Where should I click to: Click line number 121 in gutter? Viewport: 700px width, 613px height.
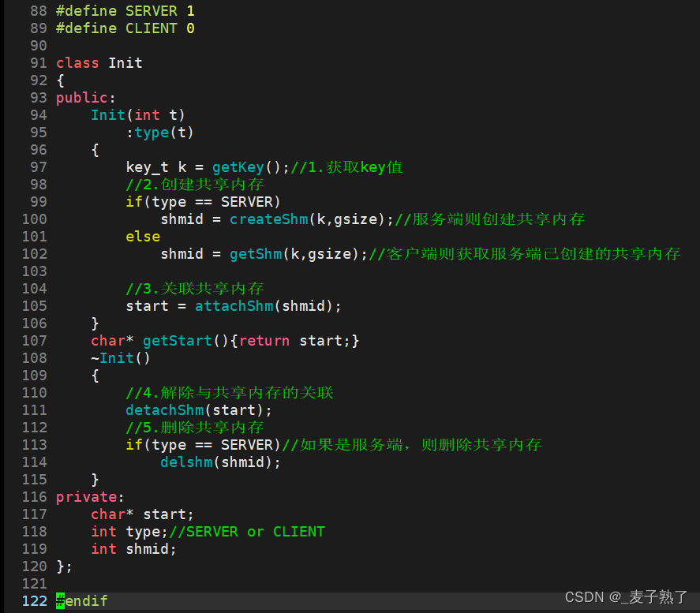pyautogui.click(x=35, y=584)
